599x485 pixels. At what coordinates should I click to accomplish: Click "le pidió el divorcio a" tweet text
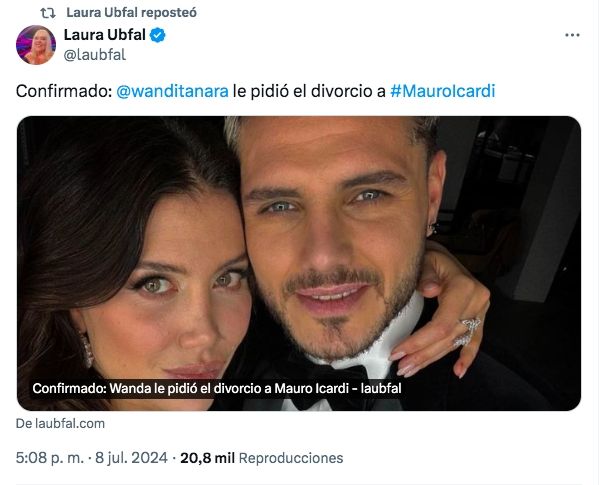pyautogui.click(x=309, y=91)
